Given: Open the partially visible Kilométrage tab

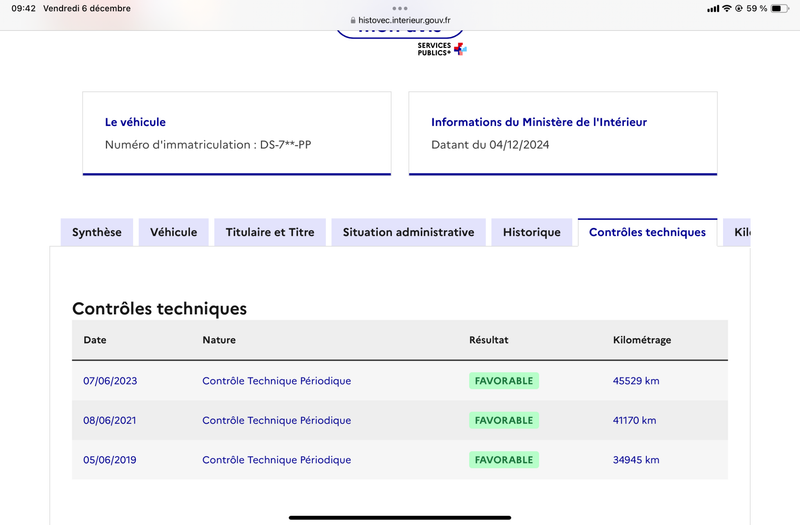Looking at the screenshot, I should click(x=737, y=233).
